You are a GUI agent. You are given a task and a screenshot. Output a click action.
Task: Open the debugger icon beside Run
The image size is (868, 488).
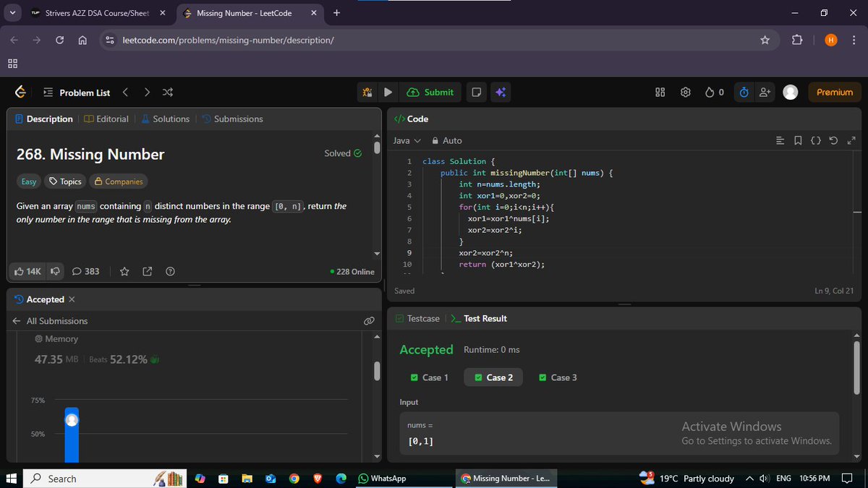coord(367,92)
